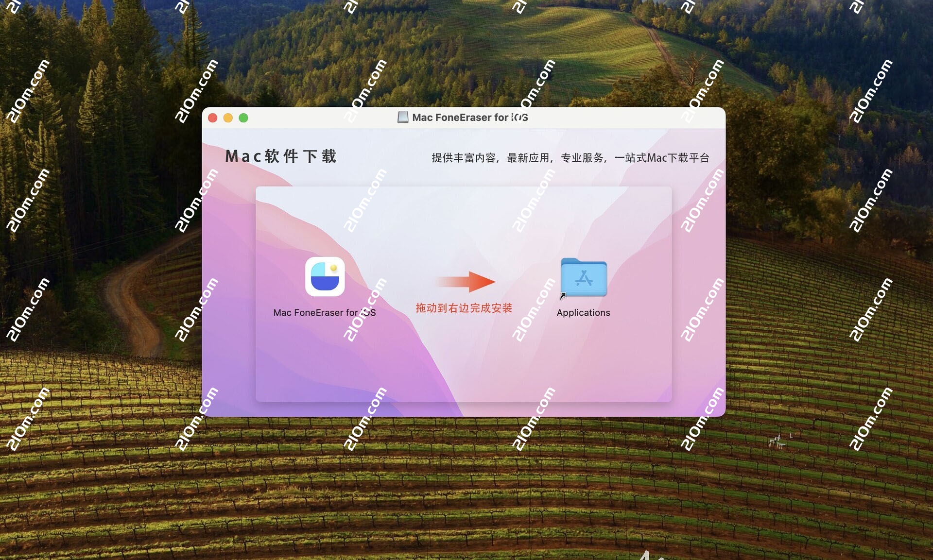Select the text 'Mac FoneEraser for iOS' under the icon
Screen dimensions: 933x560
coord(325,313)
